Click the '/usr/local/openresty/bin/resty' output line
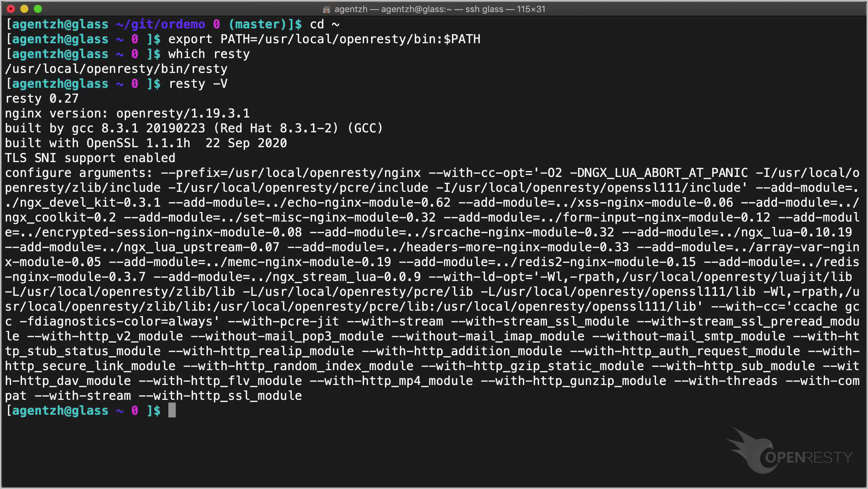The height and width of the screenshot is (489, 868). pyautogui.click(x=116, y=69)
